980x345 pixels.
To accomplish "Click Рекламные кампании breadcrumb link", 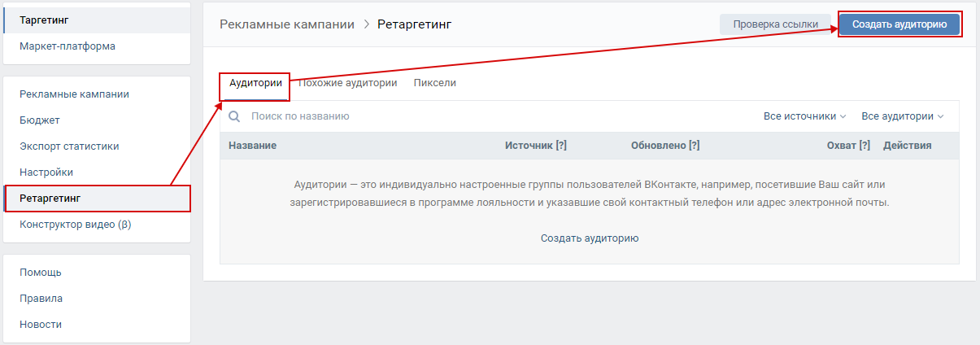I will [x=287, y=24].
